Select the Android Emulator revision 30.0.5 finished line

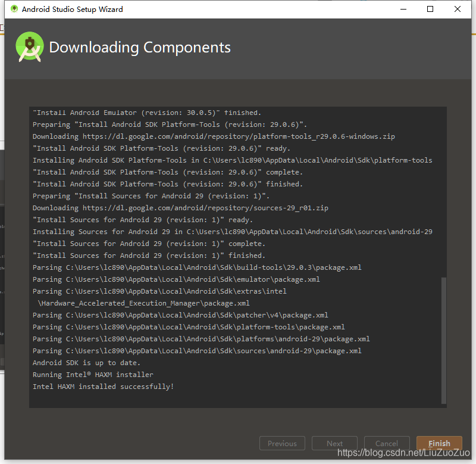click(147, 113)
